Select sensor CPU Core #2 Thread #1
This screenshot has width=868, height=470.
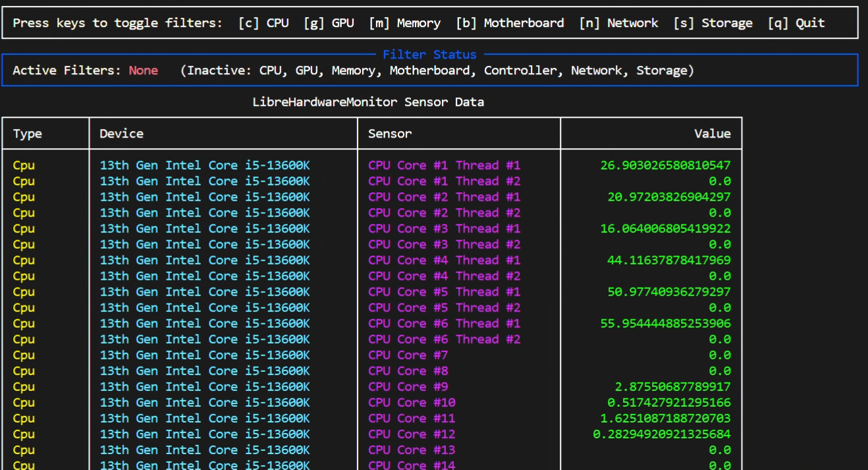click(x=445, y=197)
